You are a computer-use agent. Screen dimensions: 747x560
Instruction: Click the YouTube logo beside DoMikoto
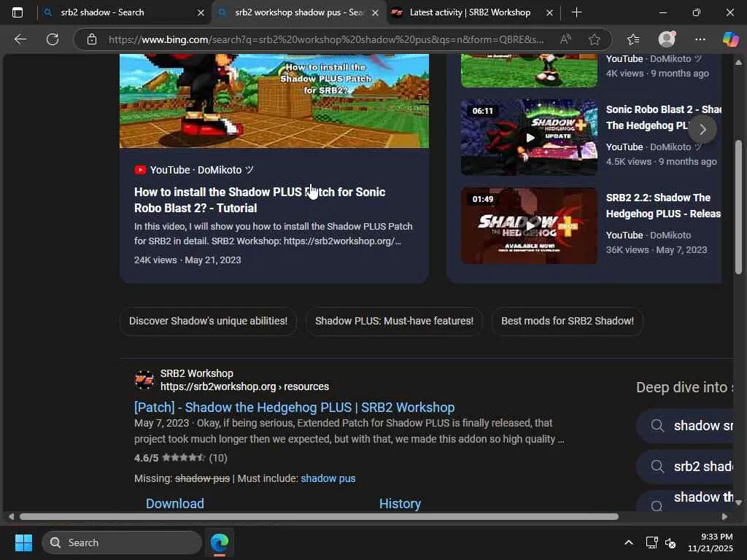[x=140, y=170]
